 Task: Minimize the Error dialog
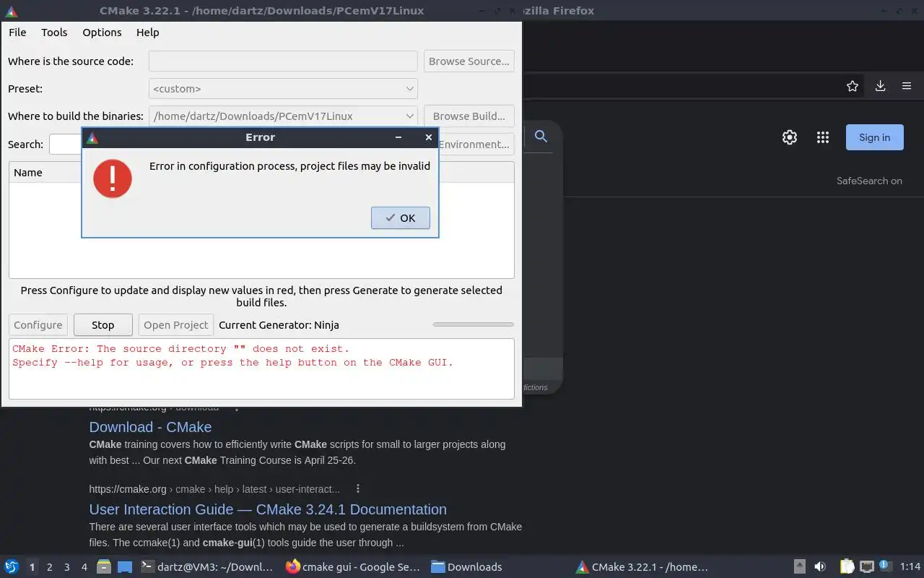[398, 137]
